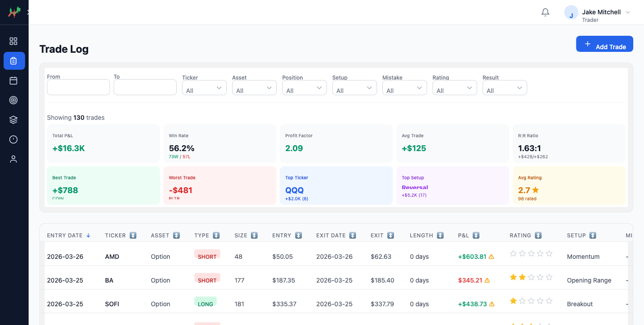Click the alert circle sidebar icon

[x=13, y=139]
